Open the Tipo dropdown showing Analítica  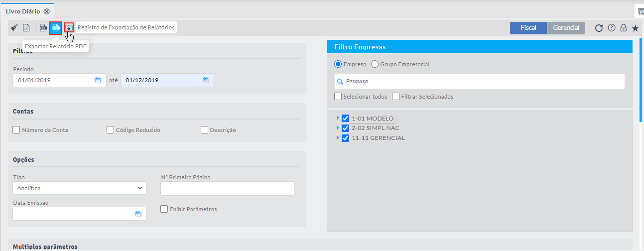[80, 188]
